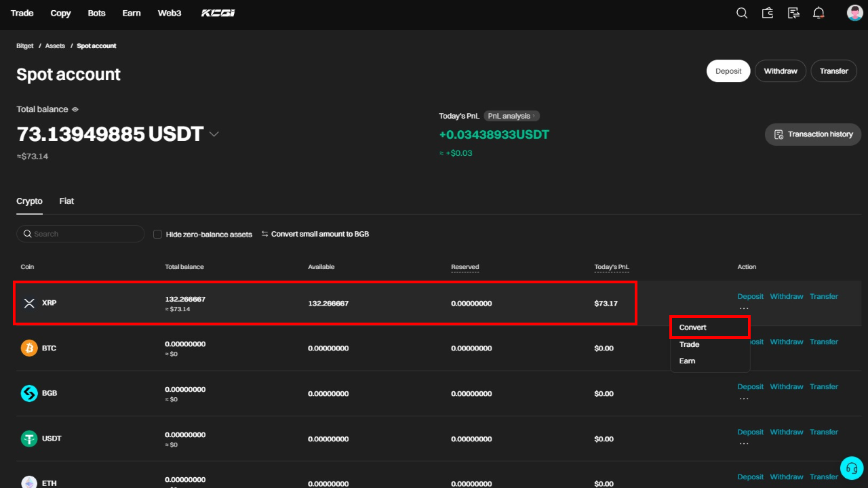Open the three-dot menu in XRP row
The width and height of the screenshot is (868, 488).
tap(744, 308)
